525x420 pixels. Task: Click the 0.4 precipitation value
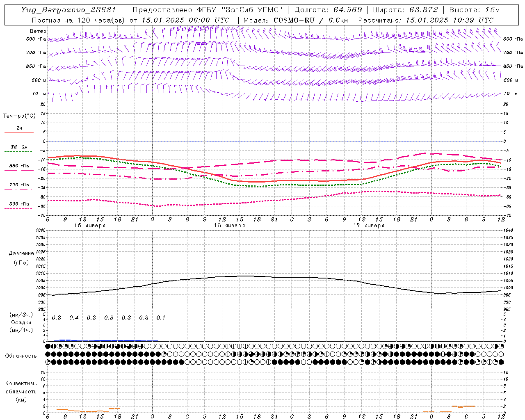point(74,317)
